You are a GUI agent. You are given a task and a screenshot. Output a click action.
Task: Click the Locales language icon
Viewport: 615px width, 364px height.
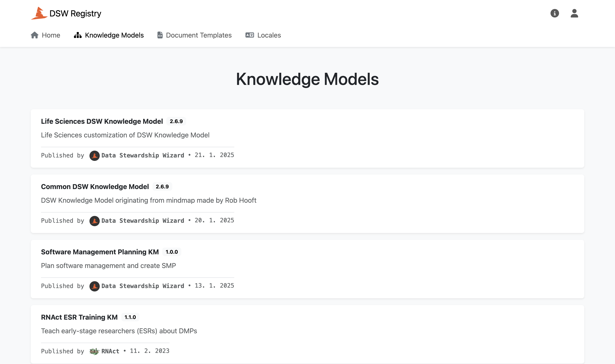250,35
